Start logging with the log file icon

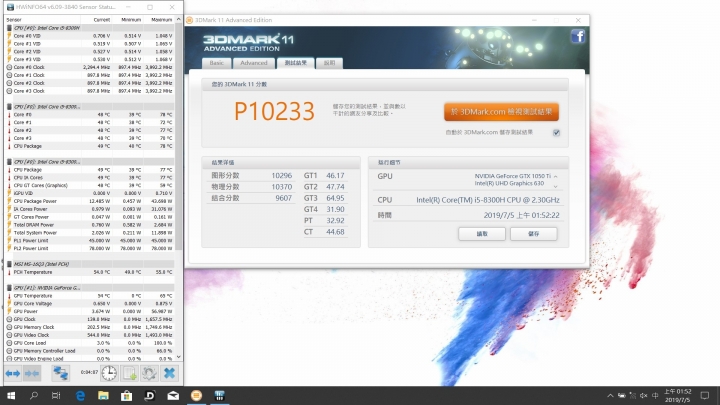click(x=129, y=373)
